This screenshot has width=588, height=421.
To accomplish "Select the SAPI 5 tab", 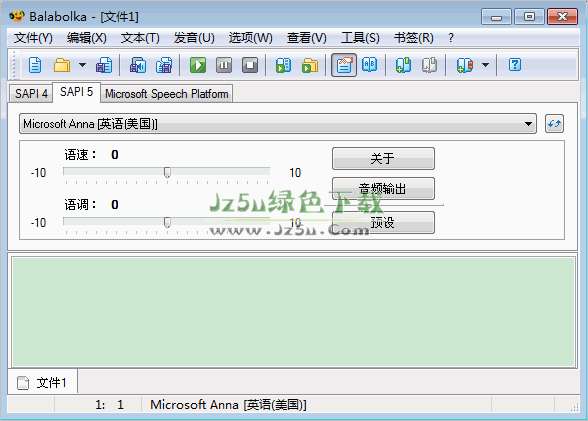I will pyautogui.click(x=76, y=92).
